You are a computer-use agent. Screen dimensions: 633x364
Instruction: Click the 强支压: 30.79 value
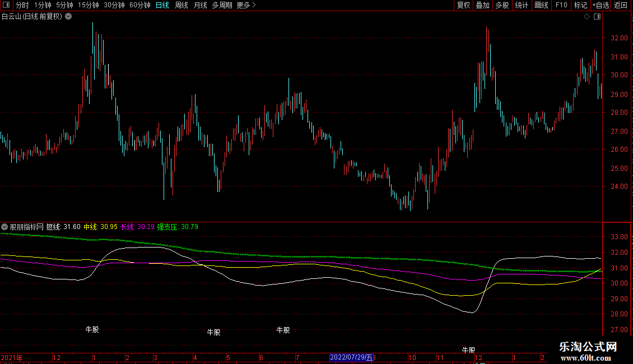tap(178, 227)
